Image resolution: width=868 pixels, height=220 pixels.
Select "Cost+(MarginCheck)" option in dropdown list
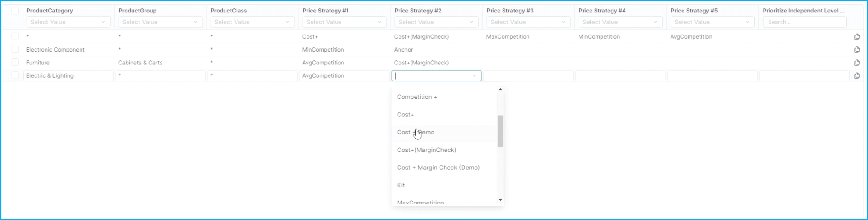[426, 150]
